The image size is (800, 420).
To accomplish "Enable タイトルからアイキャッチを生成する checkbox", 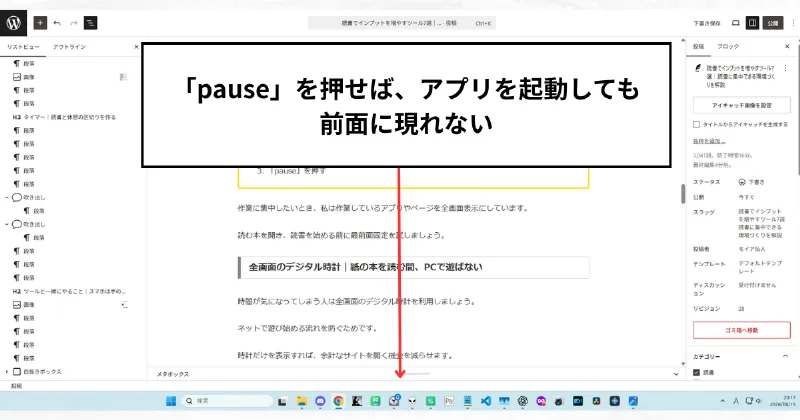I will coord(696,125).
